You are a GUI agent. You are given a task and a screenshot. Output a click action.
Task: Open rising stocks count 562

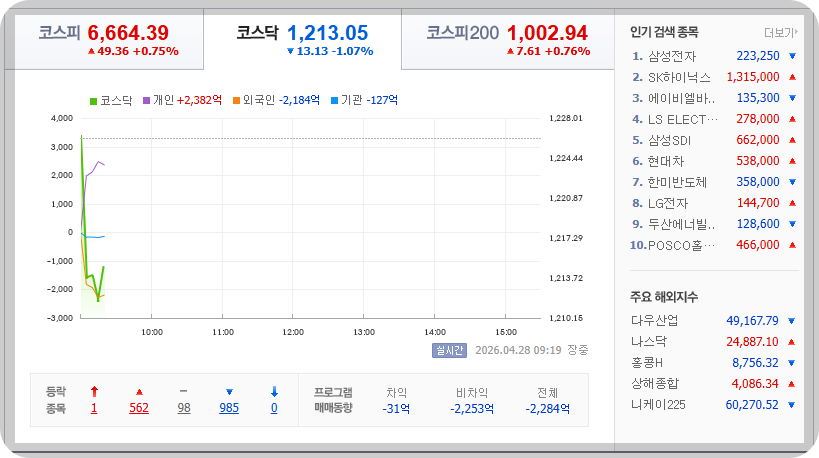(x=139, y=408)
